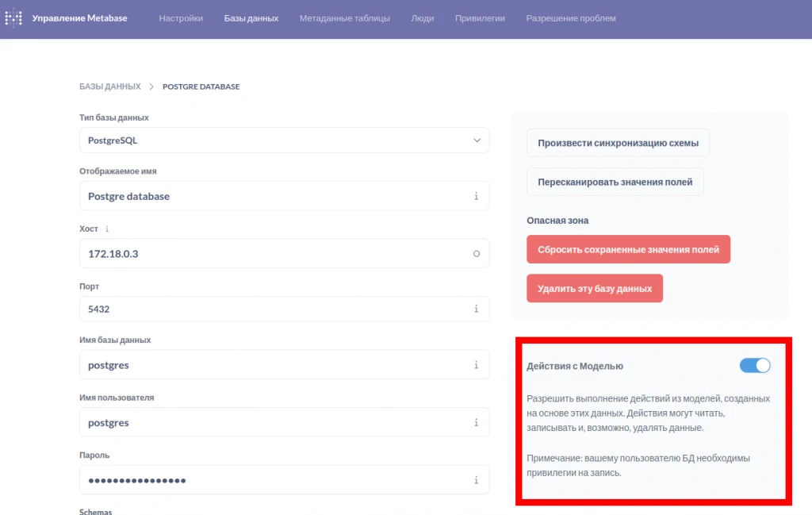Go to Метаданные таблицы
Screen dimensions: 812x515
tap(344, 18)
